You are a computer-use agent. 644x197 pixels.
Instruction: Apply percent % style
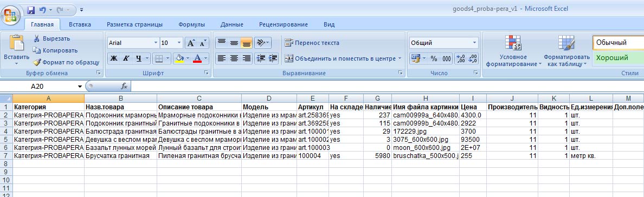[x=434, y=58]
